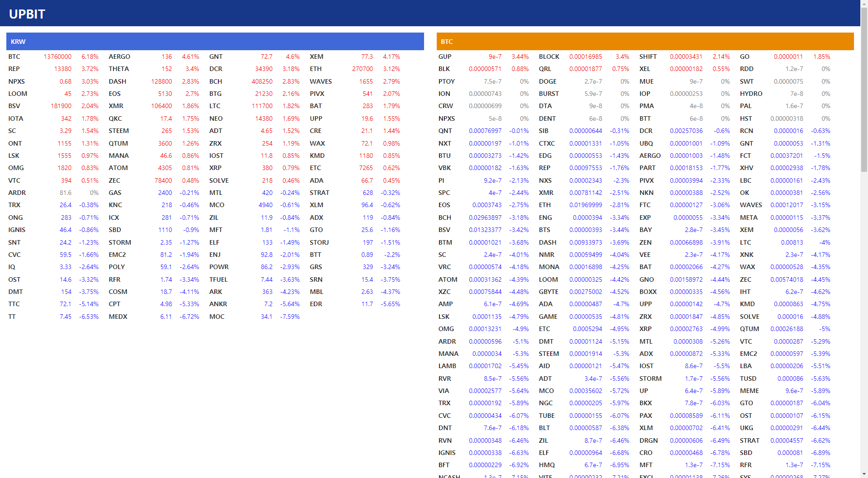Click the IGNIS ticker in KRW table
The image size is (868, 478).
pos(17,230)
